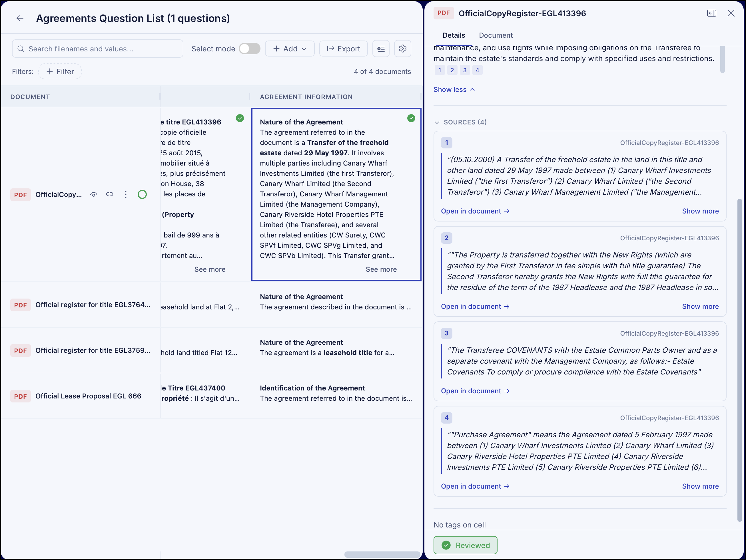Screen dimensions: 746x560
Task: Collapse summary with Show less
Action: [454, 90]
